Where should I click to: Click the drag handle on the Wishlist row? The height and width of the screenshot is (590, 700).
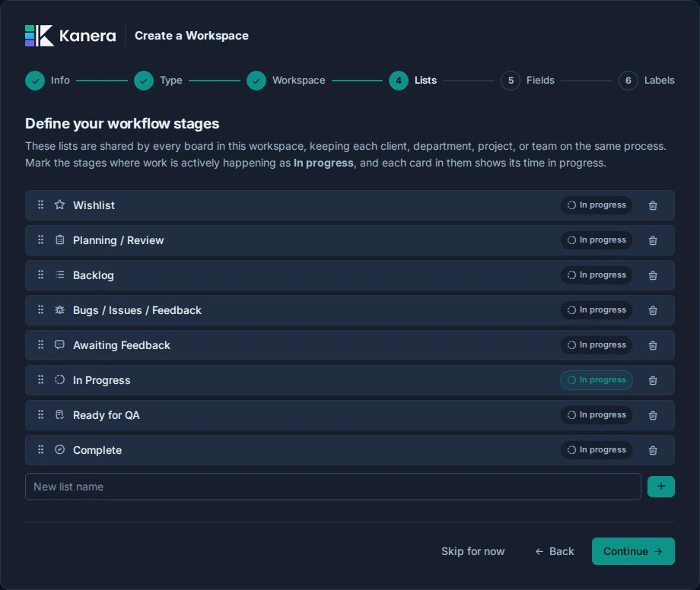40,205
